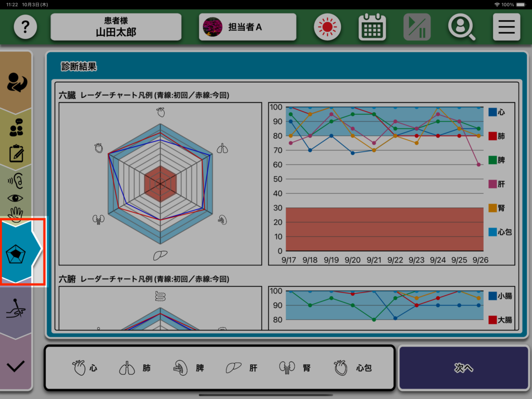The height and width of the screenshot is (399, 532).
Task: Open the patient search magnifier icon
Action: pos(461,27)
